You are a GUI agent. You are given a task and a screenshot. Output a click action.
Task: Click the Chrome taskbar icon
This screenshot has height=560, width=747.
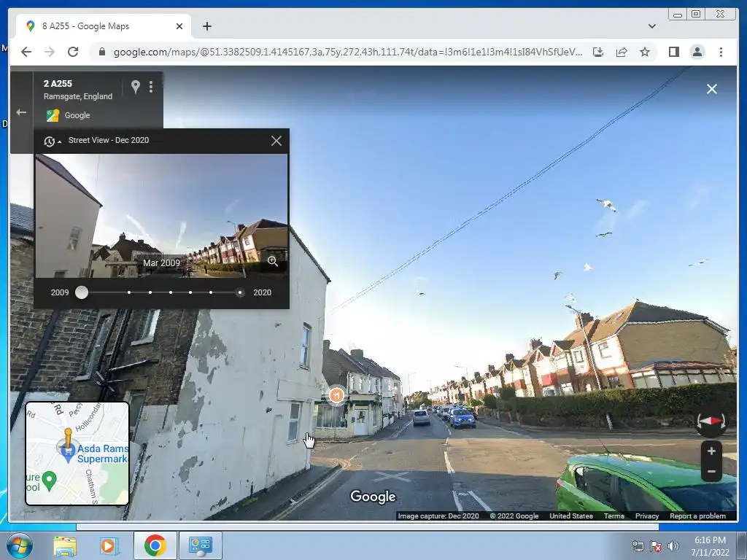[x=155, y=545]
